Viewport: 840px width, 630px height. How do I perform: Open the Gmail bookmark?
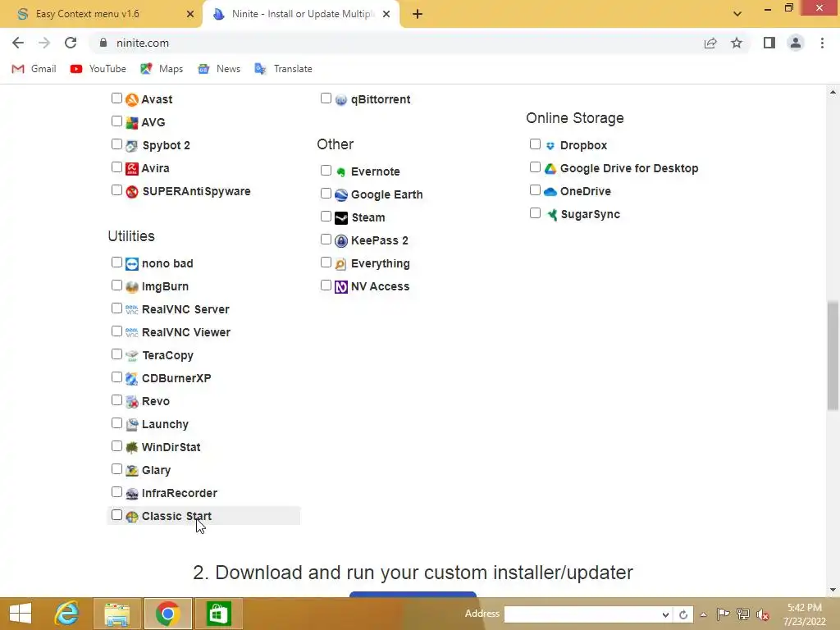point(34,69)
